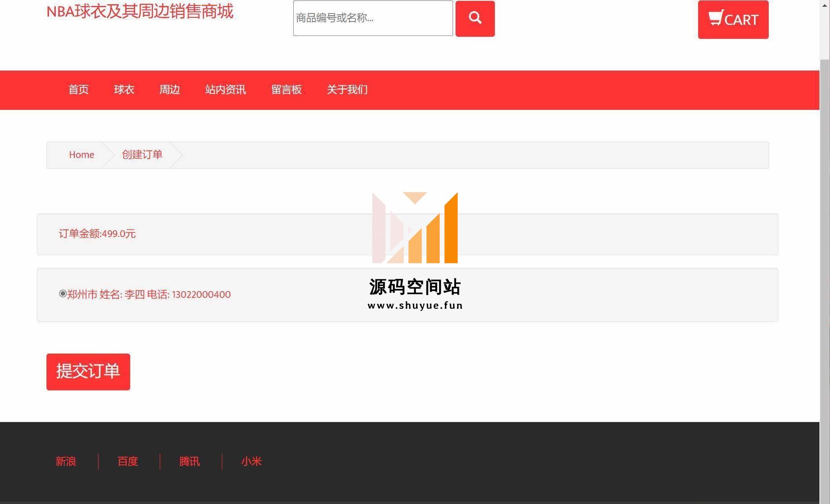Open the 新浪 footer link

pyautogui.click(x=66, y=461)
